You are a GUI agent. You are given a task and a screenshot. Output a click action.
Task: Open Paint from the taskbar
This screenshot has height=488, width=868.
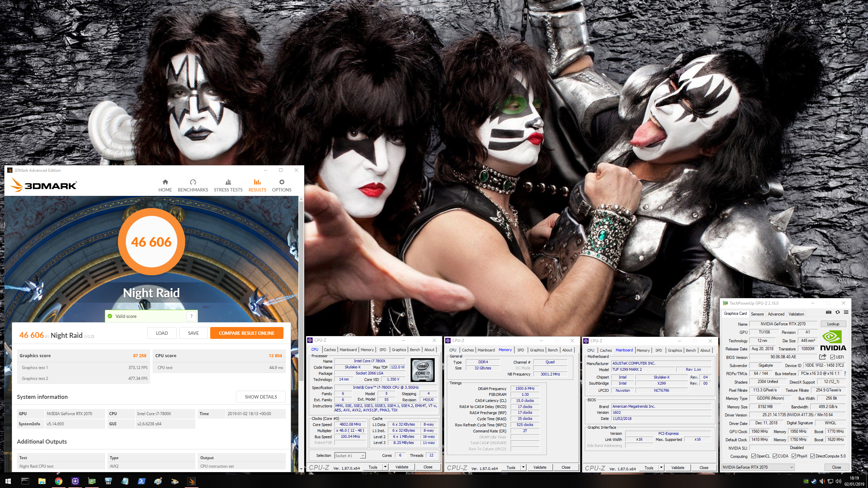click(158, 481)
